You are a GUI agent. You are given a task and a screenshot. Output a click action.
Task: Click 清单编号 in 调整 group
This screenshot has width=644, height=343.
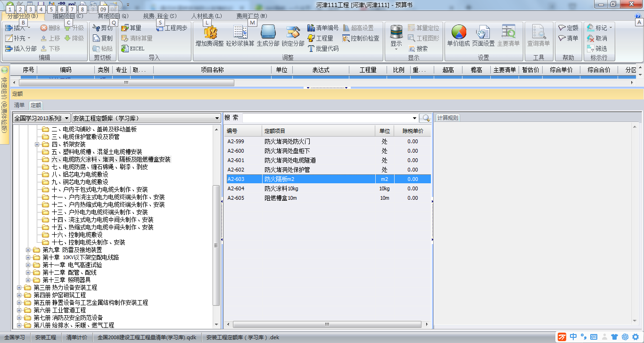point(323,28)
